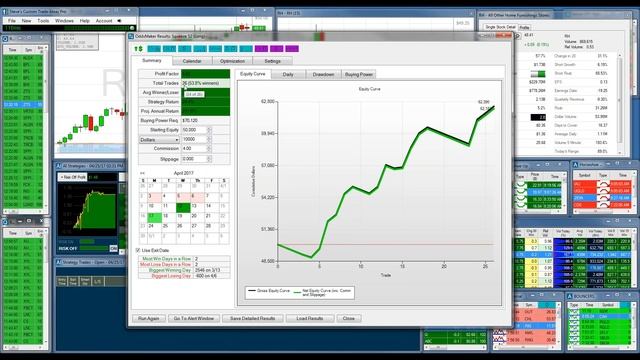Switch to the Calendar tab

click(192, 61)
